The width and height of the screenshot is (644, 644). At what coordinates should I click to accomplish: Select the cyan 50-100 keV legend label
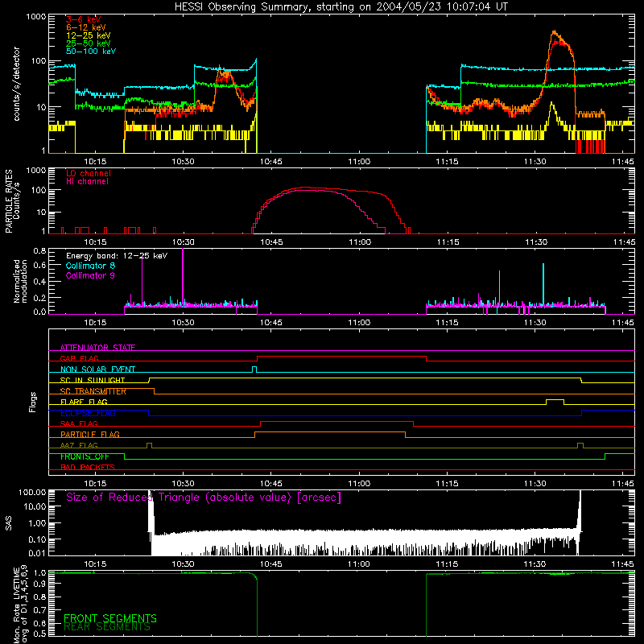click(x=91, y=52)
